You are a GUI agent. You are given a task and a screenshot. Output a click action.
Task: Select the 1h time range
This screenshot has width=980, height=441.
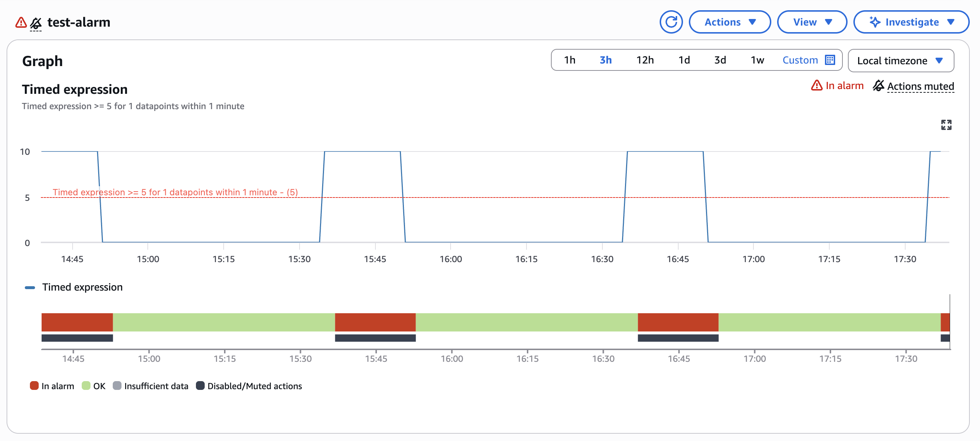pos(570,60)
